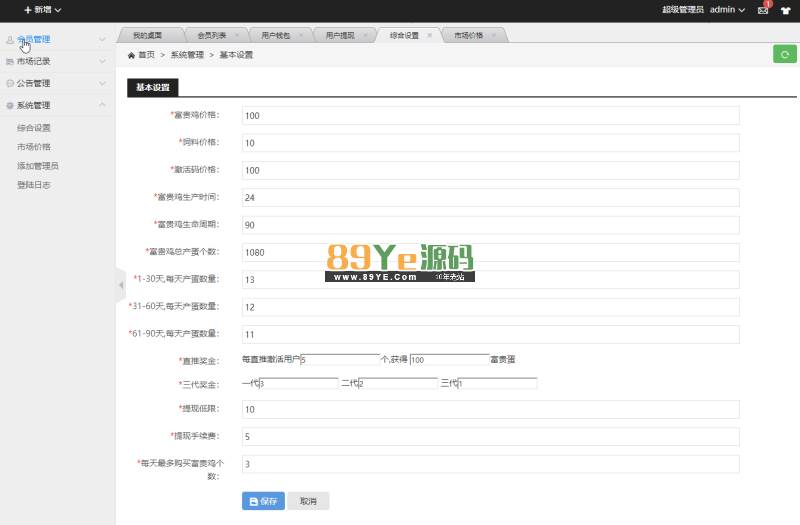Select the 综合设置 tab
This screenshot has height=525, width=800.
404,35
